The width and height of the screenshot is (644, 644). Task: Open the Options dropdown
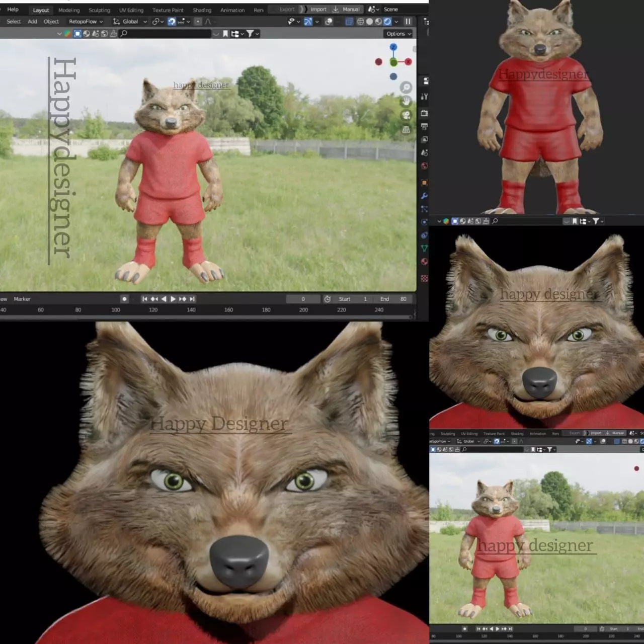[399, 34]
